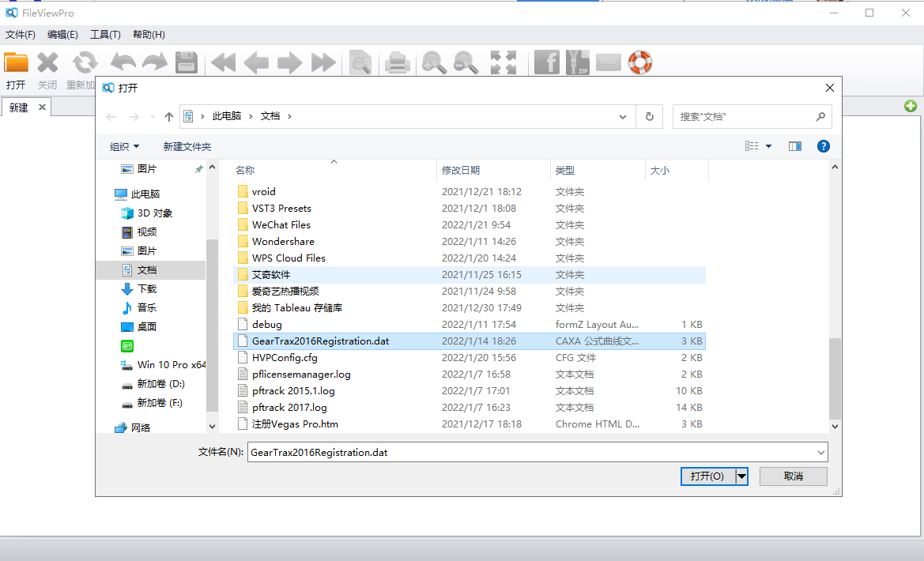Select GearTrax2016Registration.dat in the file list
Image resolution: width=924 pixels, height=561 pixels.
pos(319,341)
